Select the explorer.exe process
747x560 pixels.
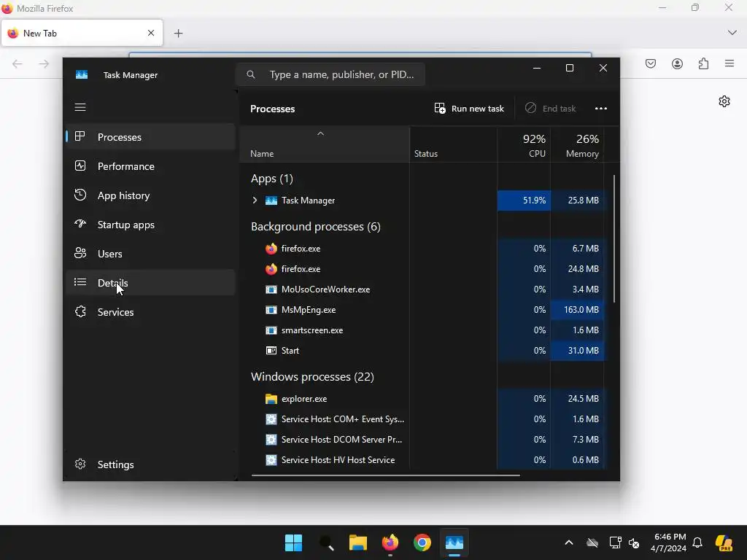[422, 399]
